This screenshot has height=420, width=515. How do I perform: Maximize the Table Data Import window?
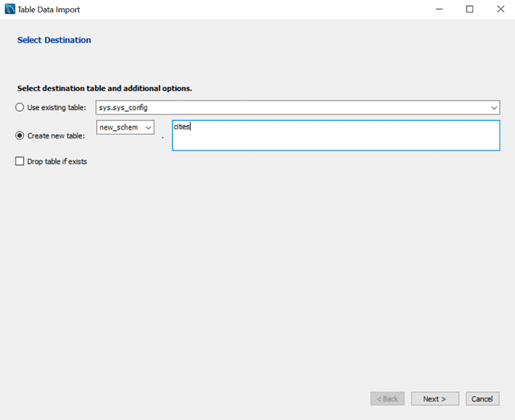(469, 10)
